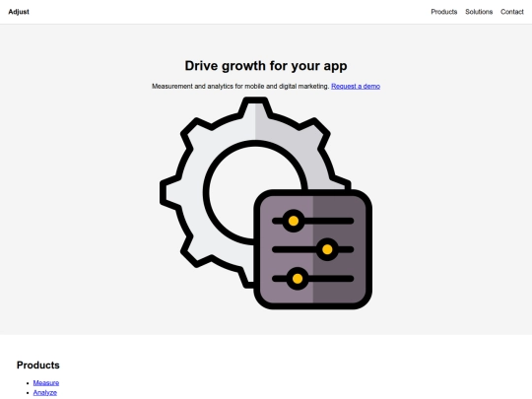Click the Adjust brand logo text
The height and width of the screenshot is (399, 532).
(x=19, y=12)
